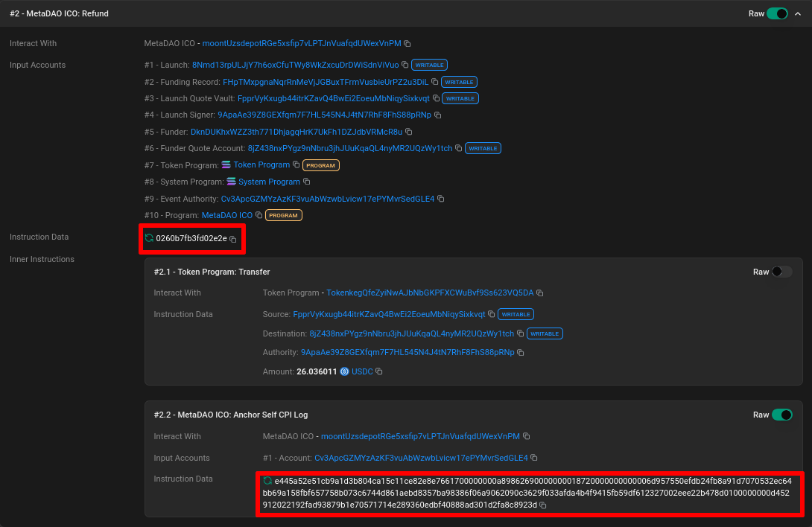This screenshot has width=812, height=527.
Task: Click PROGRAM badge on #10 Program row
Action: pyautogui.click(x=283, y=215)
